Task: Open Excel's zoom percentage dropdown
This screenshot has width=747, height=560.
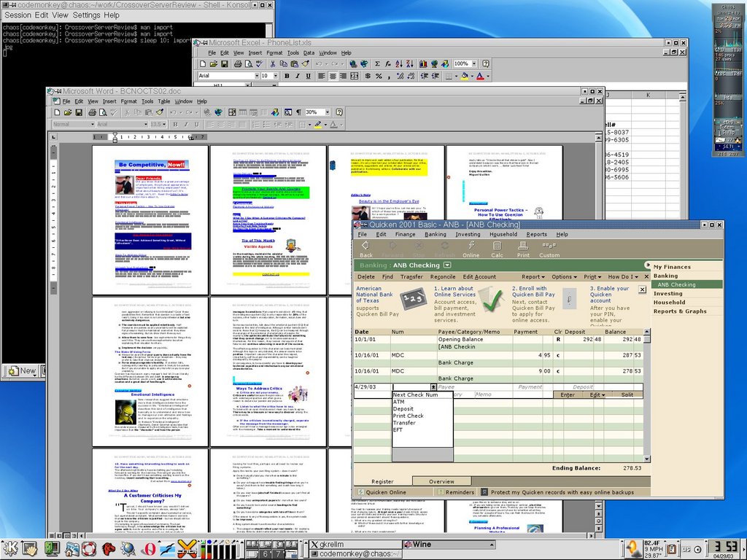Action: click(x=473, y=64)
